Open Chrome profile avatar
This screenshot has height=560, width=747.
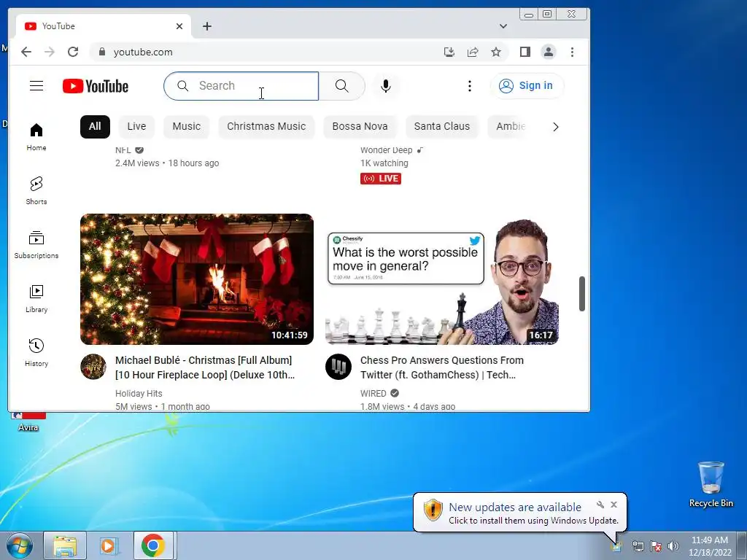pos(549,52)
